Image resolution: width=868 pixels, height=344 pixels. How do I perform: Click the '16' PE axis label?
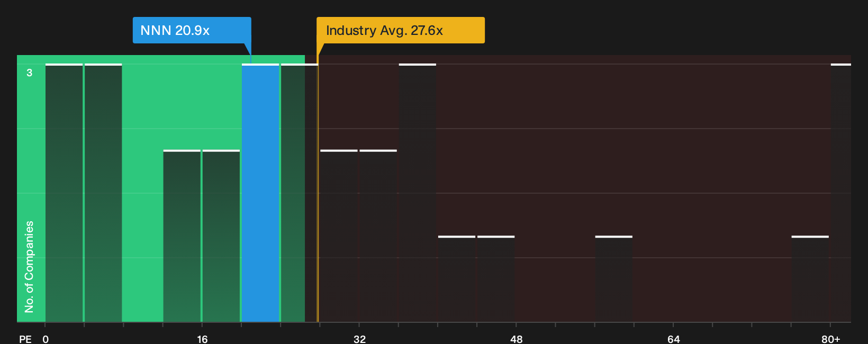click(202, 339)
